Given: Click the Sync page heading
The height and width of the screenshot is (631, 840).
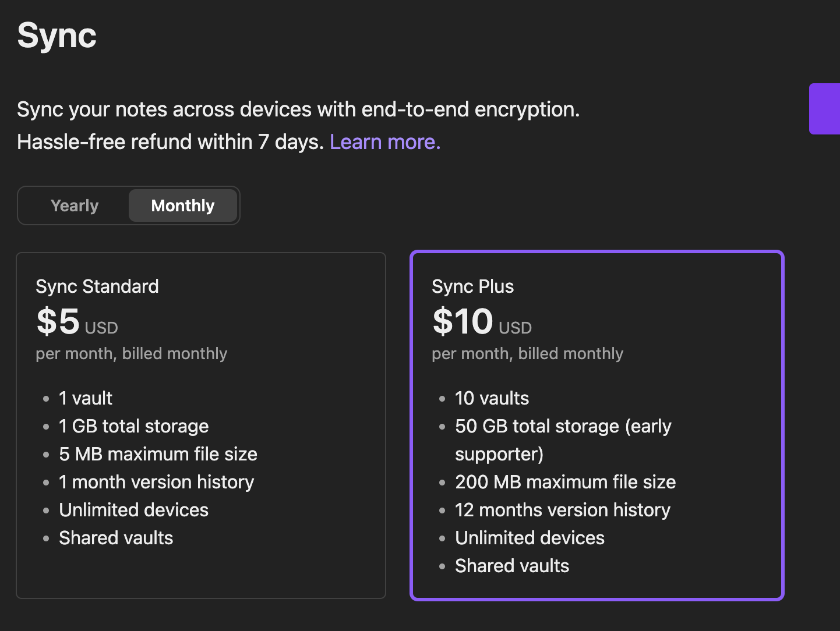Looking at the screenshot, I should click(57, 36).
